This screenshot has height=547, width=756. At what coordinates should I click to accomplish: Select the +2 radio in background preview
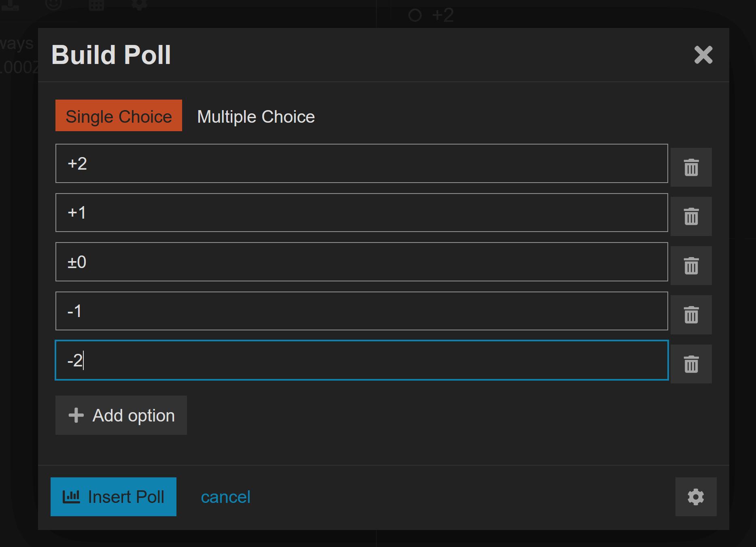coord(415,15)
